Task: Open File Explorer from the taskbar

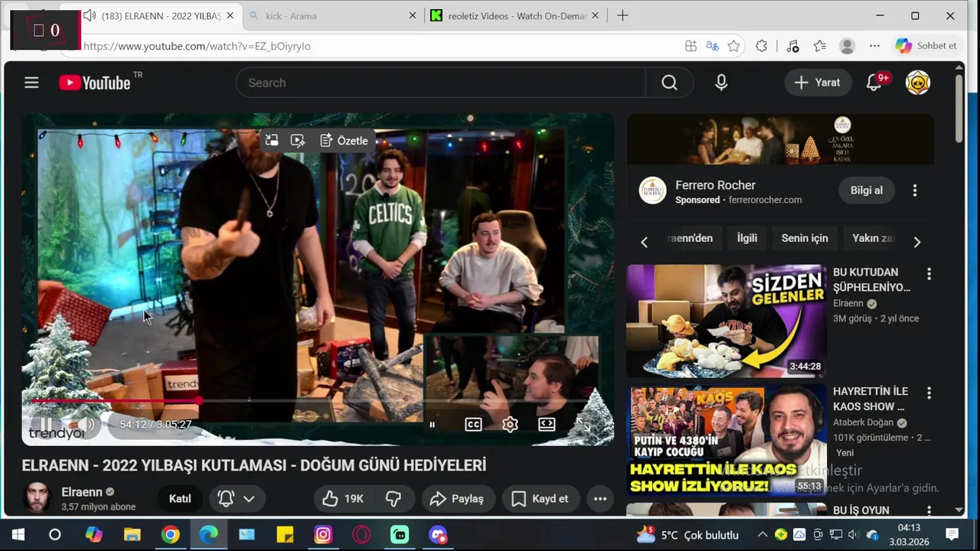Action: (x=132, y=535)
